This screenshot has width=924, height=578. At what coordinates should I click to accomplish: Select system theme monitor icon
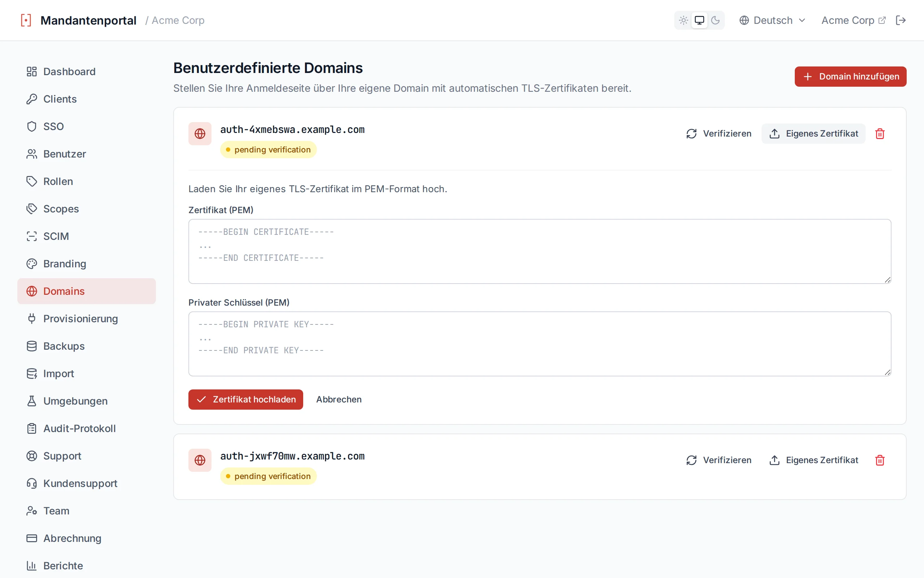tap(699, 20)
